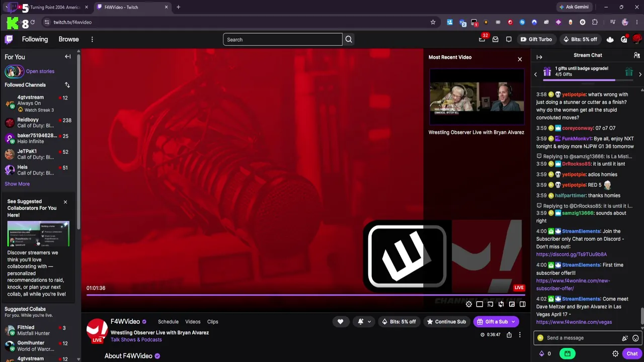The image size is (644, 362).
Task: Open the Twitch inbox icon
Action: (x=496, y=39)
